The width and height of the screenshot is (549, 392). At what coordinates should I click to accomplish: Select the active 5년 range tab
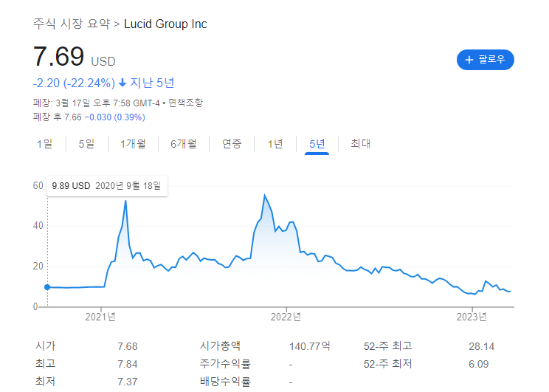click(317, 144)
